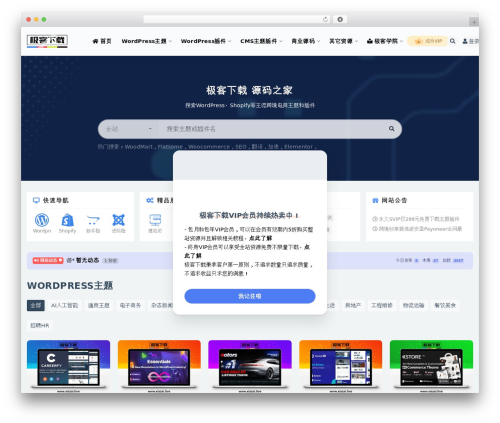Open the Essentials theme thumbnail
500x423 pixels.
(159, 366)
